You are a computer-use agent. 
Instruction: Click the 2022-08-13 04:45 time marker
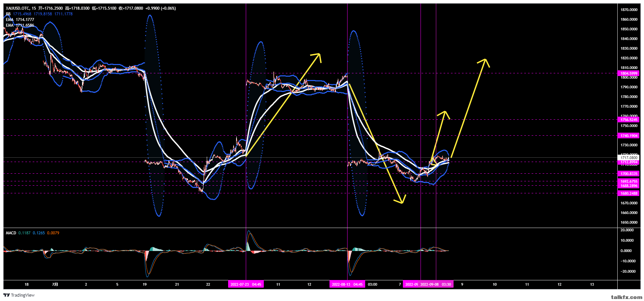point(347,284)
